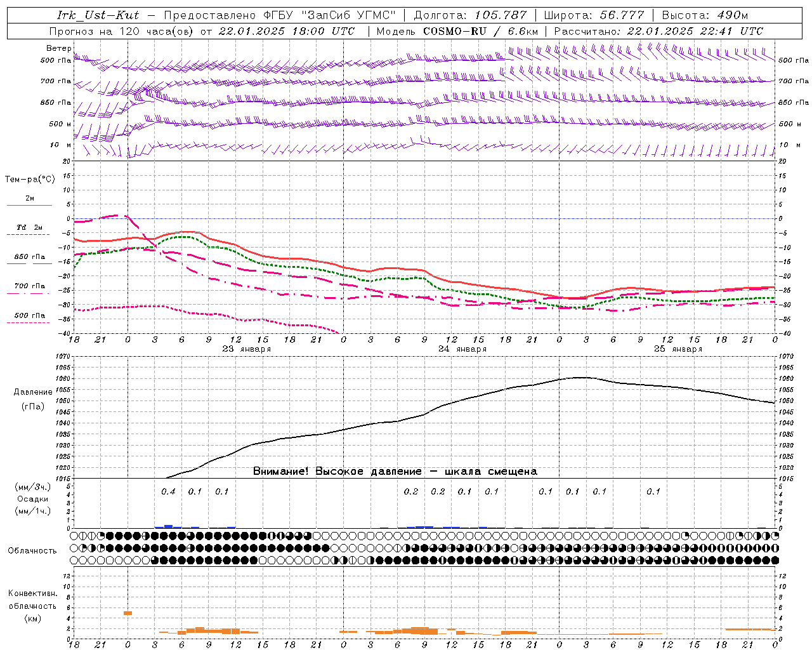
Task: Select the (мм/3ч.) precipitation unit label
Action: (x=32, y=487)
